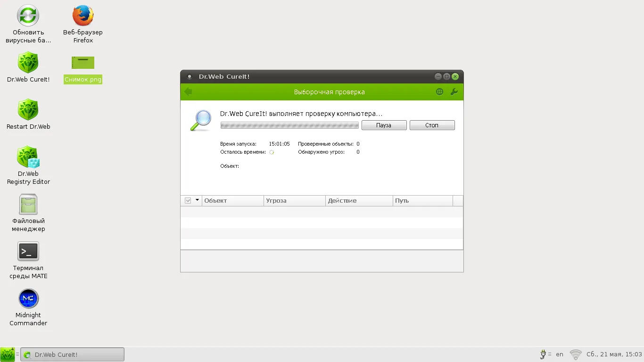Click the globe language icon in Dr.Web header

pos(439,92)
